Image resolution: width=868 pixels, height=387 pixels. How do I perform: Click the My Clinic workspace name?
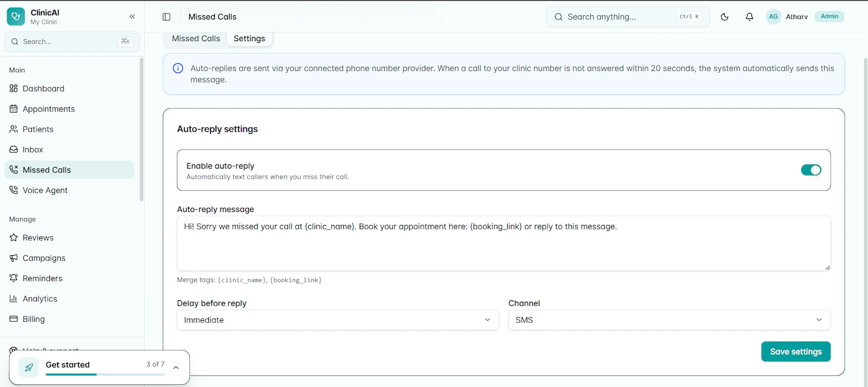pyautogui.click(x=44, y=22)
